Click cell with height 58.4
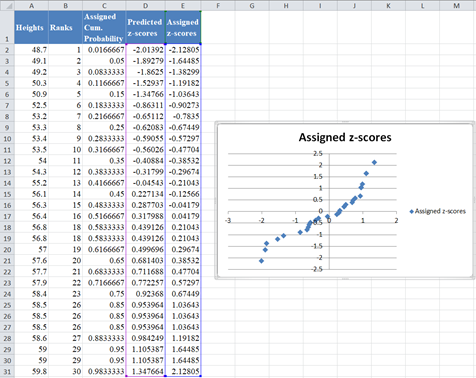This screenshot has width=476, height=378. click(x=31, y=294)
